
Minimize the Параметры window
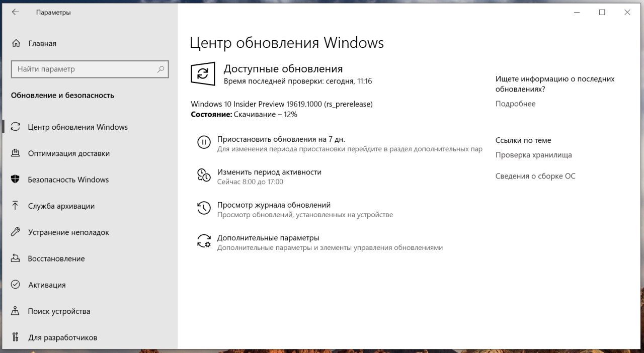(x=576, y=13)
